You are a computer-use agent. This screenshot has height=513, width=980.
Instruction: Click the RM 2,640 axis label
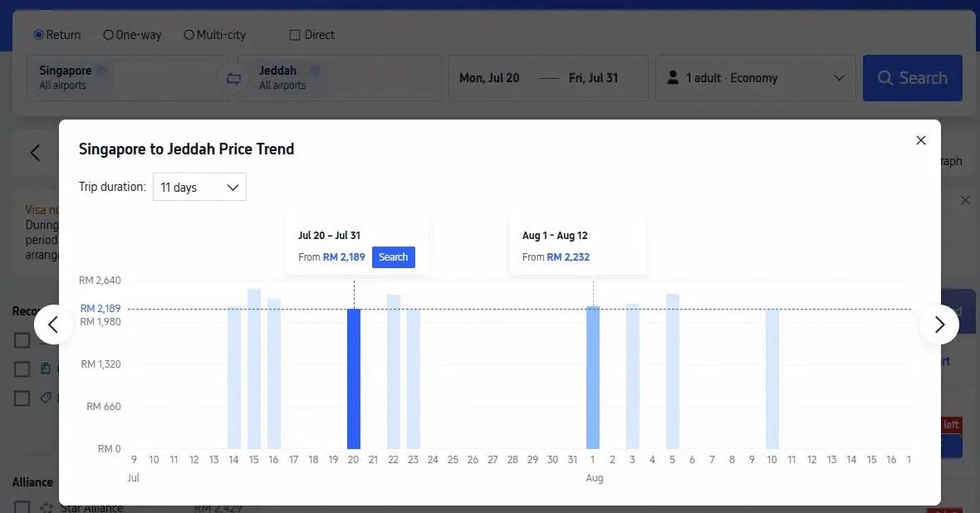(x=100, y=281)
